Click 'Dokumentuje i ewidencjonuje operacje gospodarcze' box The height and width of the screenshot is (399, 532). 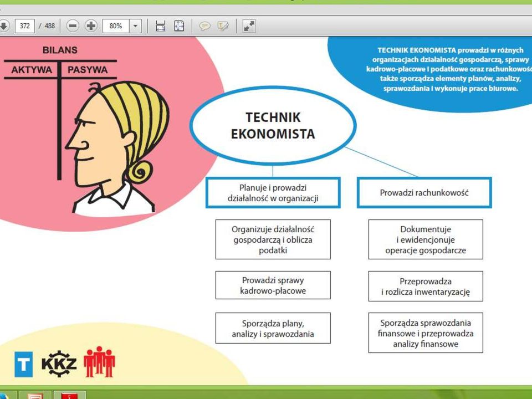coord(426,239)
